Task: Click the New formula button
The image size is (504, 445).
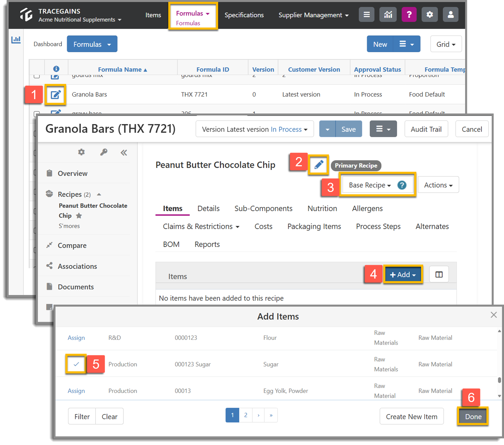Action: tap(380, 44)
